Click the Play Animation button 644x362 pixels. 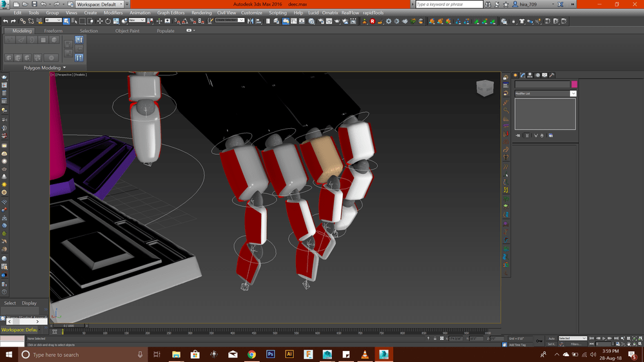coord(604,338)
